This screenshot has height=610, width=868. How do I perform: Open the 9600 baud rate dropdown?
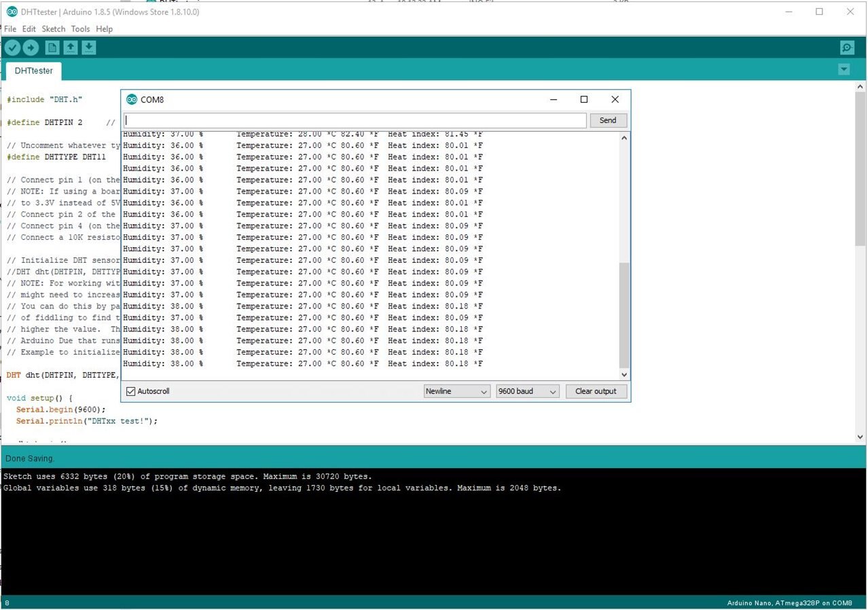tap(527, 391)
